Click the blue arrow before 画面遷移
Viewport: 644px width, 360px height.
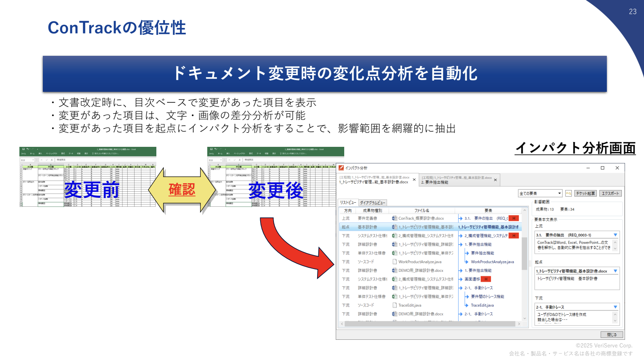tap(461, 279)
